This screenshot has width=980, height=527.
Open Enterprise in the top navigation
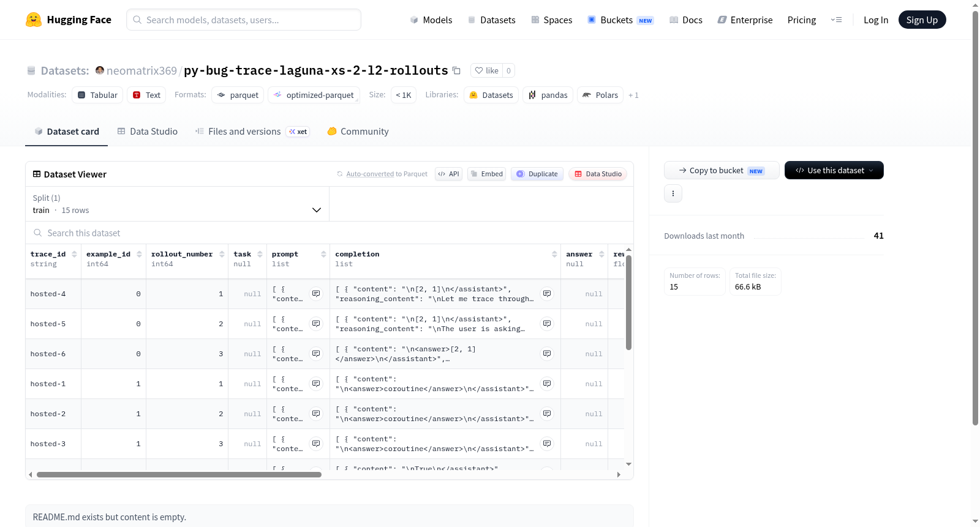pos(745,20)
